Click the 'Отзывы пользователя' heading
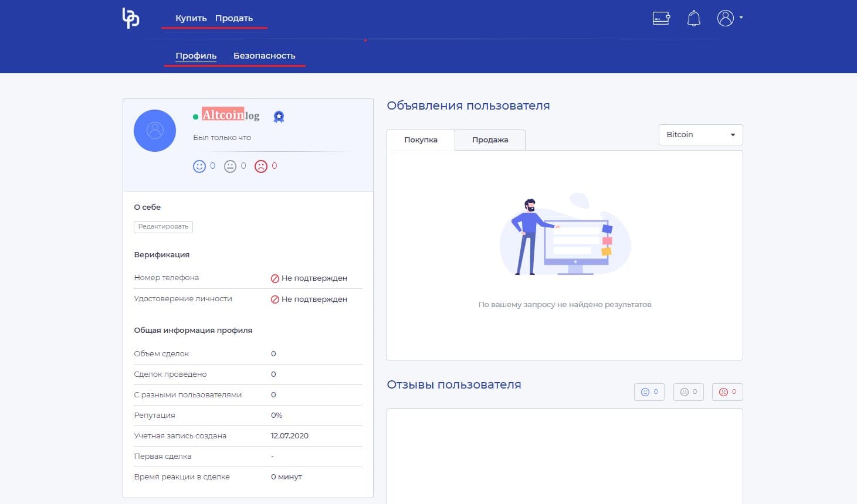857x504 pixels. click(454, 385)
